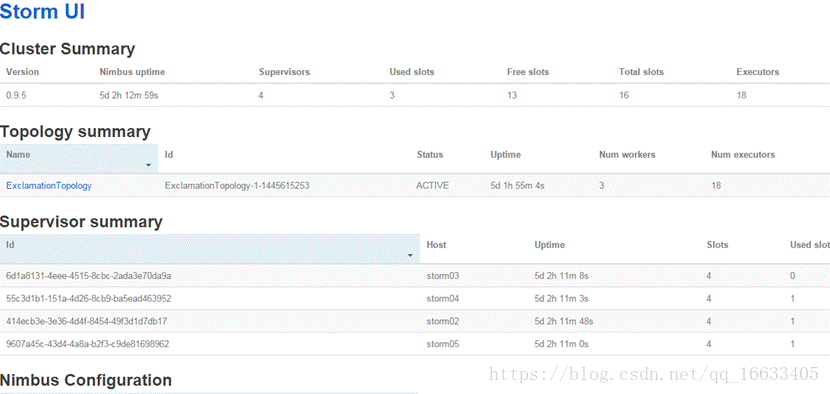Viewport: 830px width, 394px height.
Task: Select total slots value 16
Action: click(624, 96)
